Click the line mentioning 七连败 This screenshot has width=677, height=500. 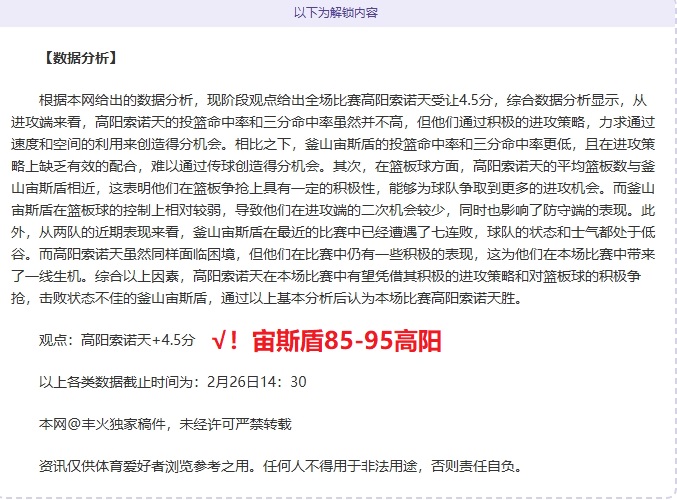tap(333, 232)
